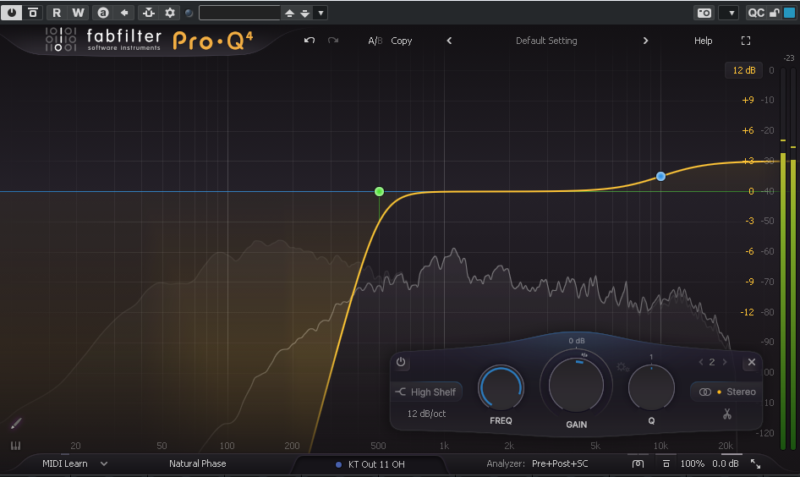Click the scissors split band icon
The height and width of the screenshot is (477, 800).
pyautogui.click(x=727, y=414)
